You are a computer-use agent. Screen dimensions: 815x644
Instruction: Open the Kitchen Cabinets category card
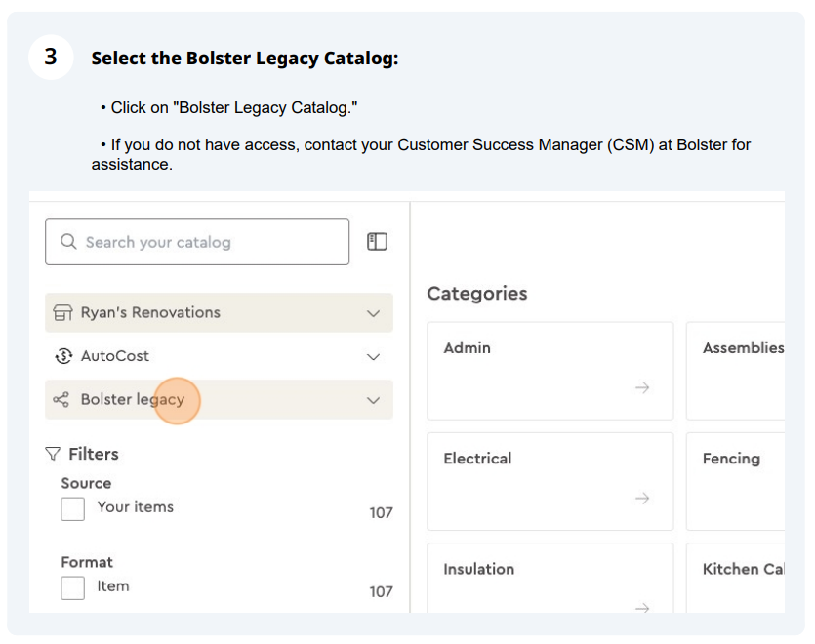click(736, 578)
